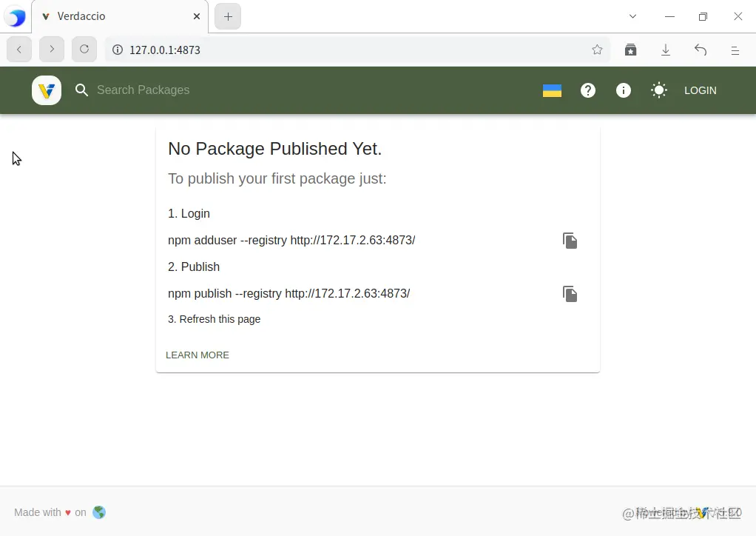Click the 'No Package Published Yet.' heading
Viewport: 756px width, 536px height.
pos(275,149)
